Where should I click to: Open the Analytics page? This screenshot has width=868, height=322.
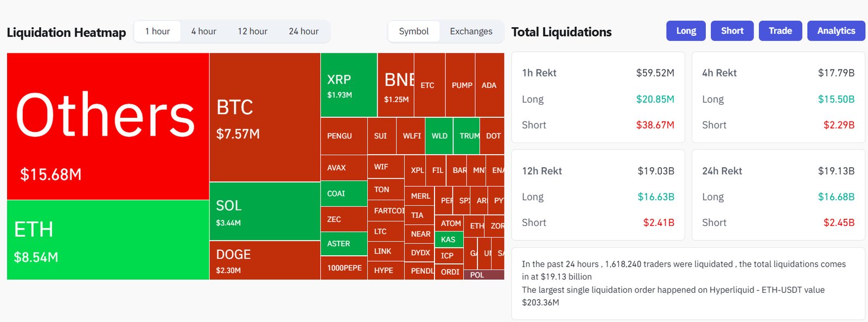835,30
